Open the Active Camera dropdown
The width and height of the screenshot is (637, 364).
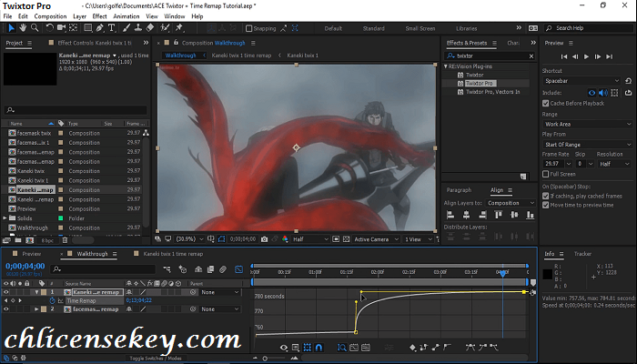point(376,239)
